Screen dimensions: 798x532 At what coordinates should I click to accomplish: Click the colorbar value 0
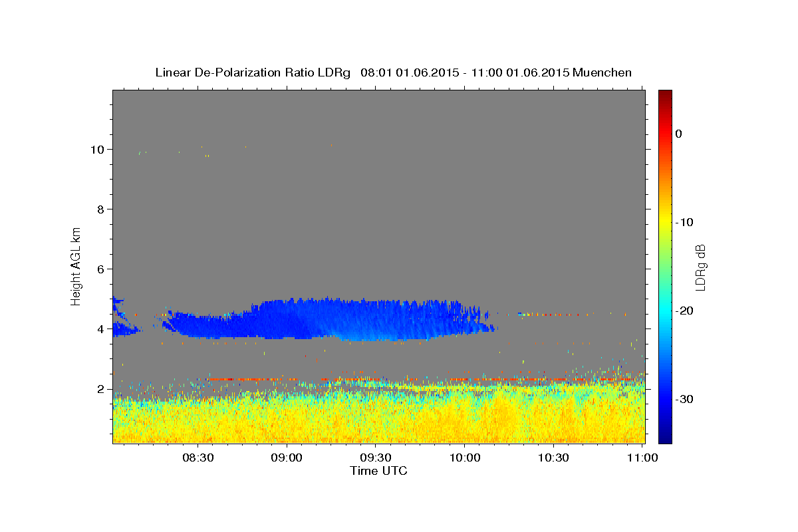click(679, 134)
